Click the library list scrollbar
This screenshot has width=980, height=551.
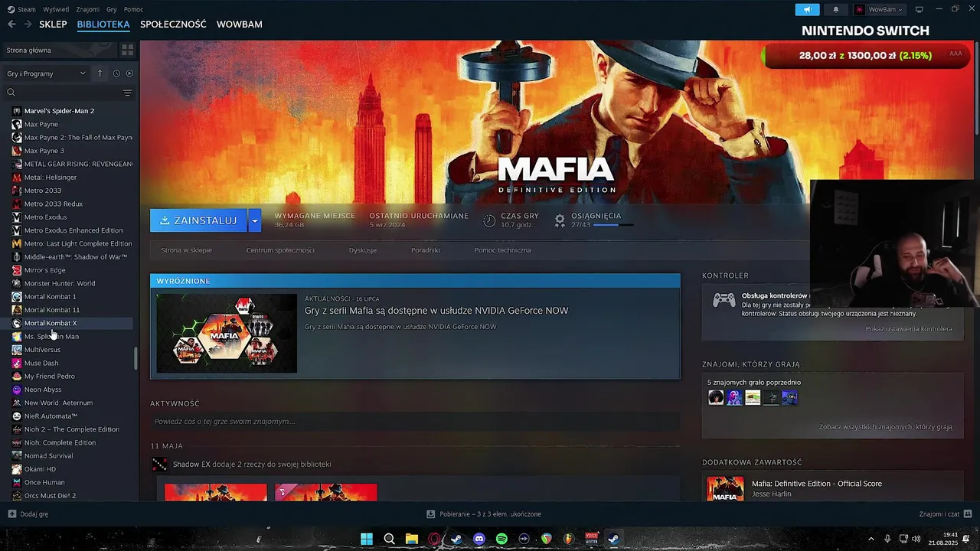[136, 358]
